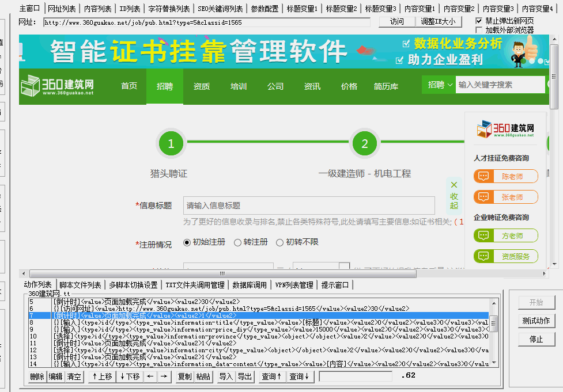Click browser pane scroll up arrow
Viewport: 563px width, 392px height.
[x=554, y=39]
